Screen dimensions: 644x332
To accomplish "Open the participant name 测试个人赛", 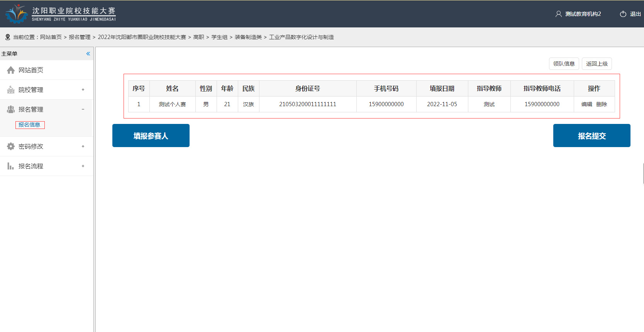I will [x=172, y=104].
